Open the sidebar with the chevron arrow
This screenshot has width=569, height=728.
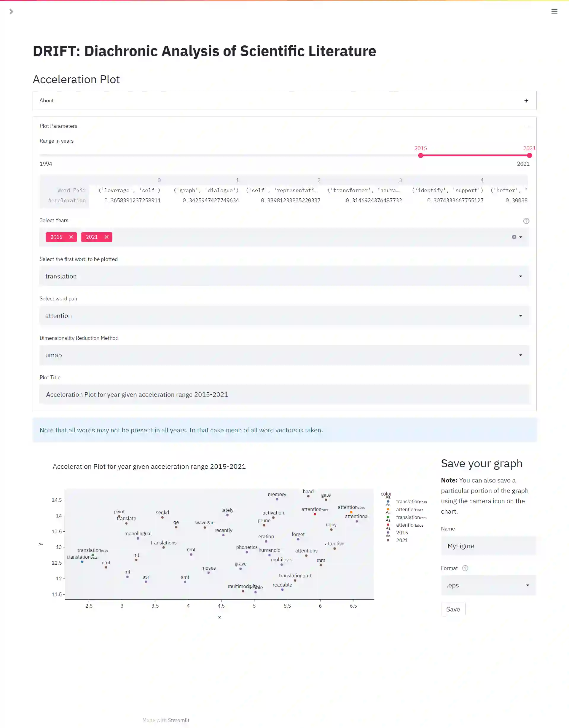click(11, 12)
